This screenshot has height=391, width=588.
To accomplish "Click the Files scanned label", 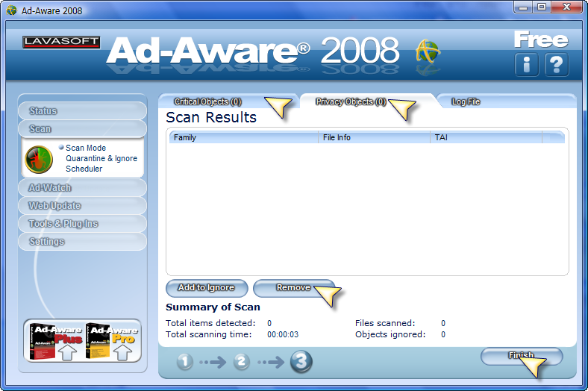I will [385, 323].
